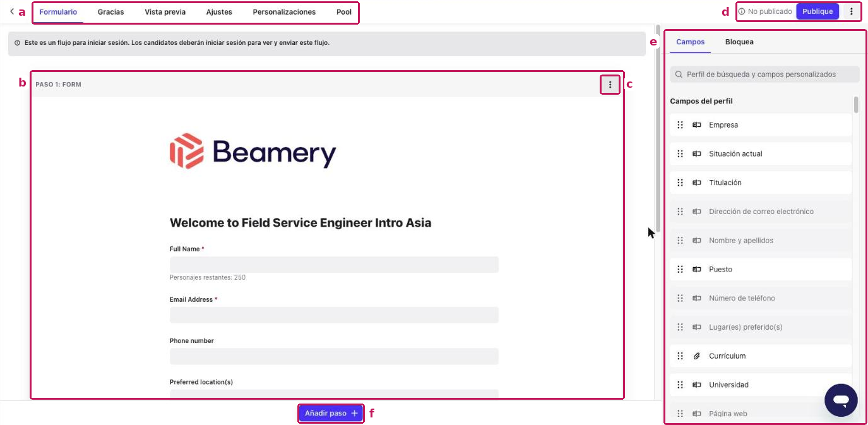Click the Publique button
868x425 pixels.
pyautogui.click(x=817, y=11)
